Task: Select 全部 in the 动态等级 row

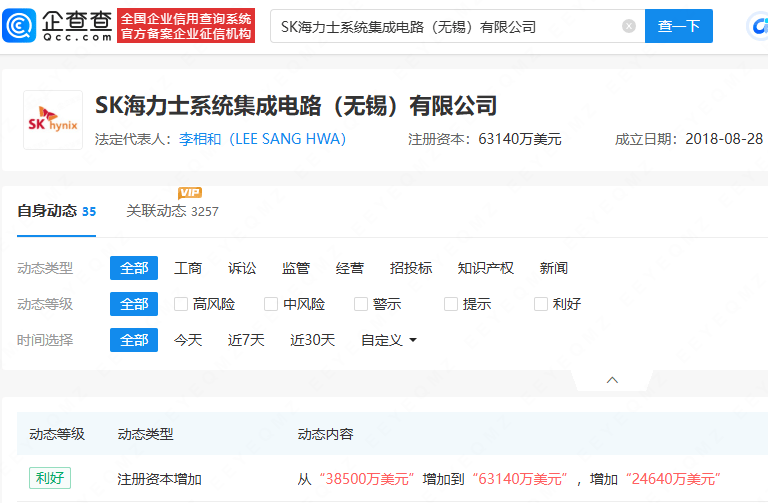Action: point(134,304)
